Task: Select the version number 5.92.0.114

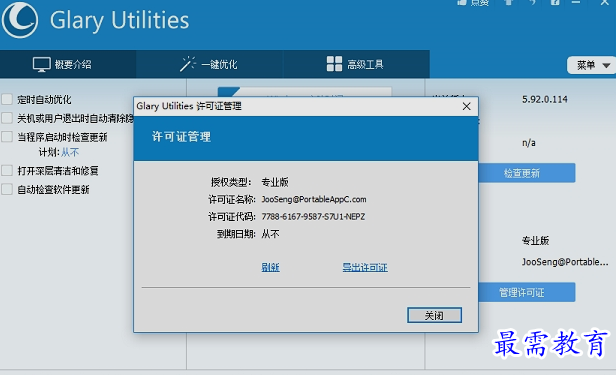Action: click(x=544, y=99)
